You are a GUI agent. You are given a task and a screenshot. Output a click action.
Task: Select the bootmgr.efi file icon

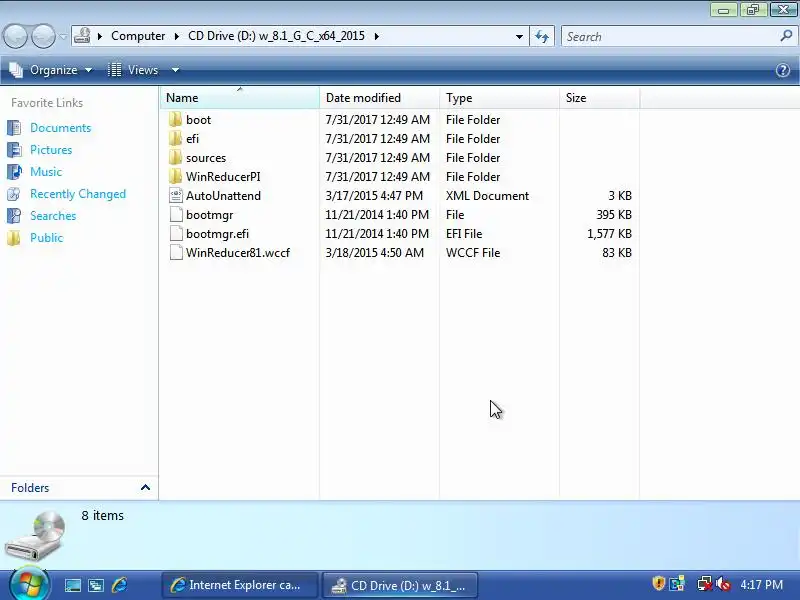[x=176, y=234]
